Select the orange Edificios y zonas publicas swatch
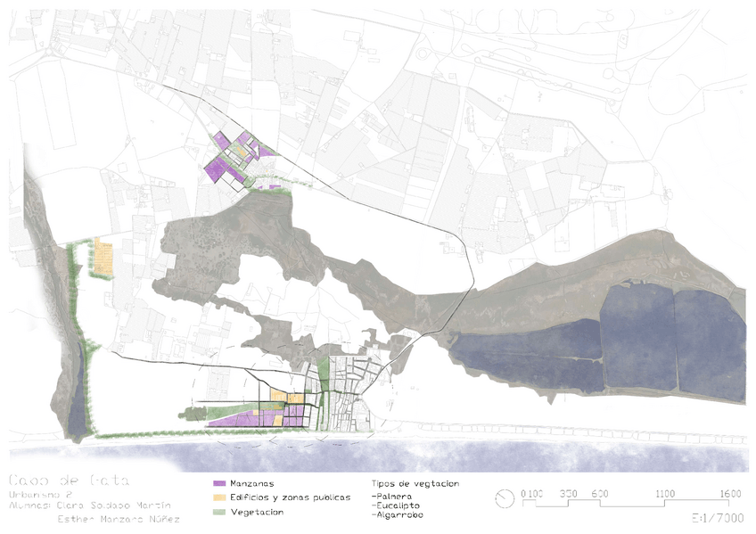 219,497
